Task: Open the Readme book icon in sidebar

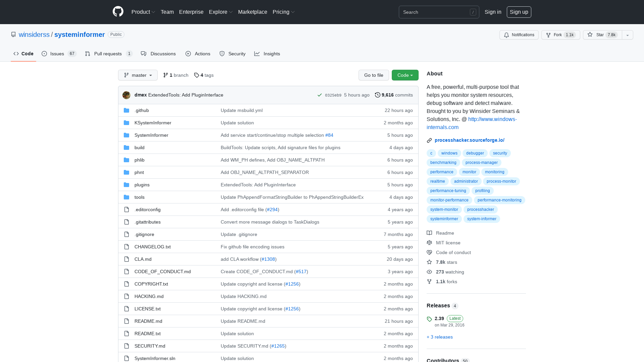Action: click(x=429, y=233)
